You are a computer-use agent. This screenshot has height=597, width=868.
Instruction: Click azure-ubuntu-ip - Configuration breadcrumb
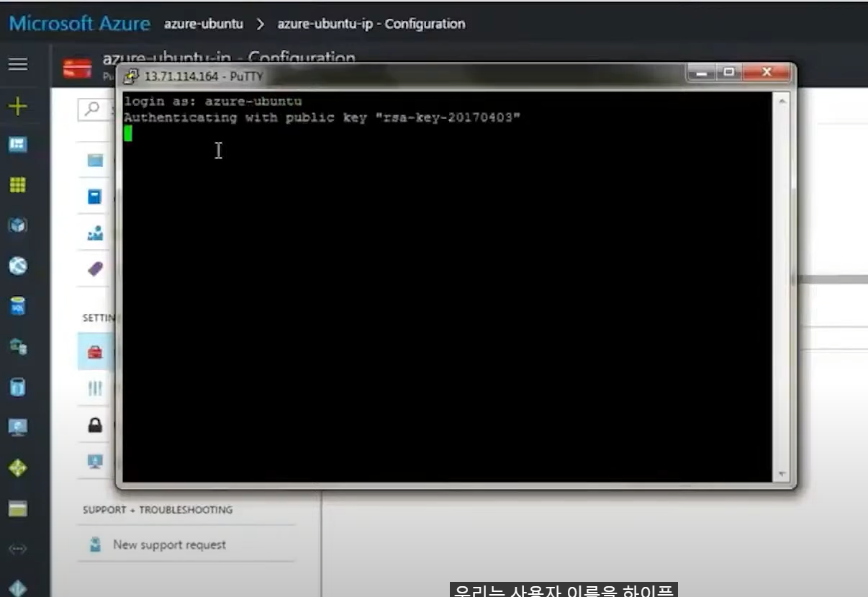pos(371,24)
